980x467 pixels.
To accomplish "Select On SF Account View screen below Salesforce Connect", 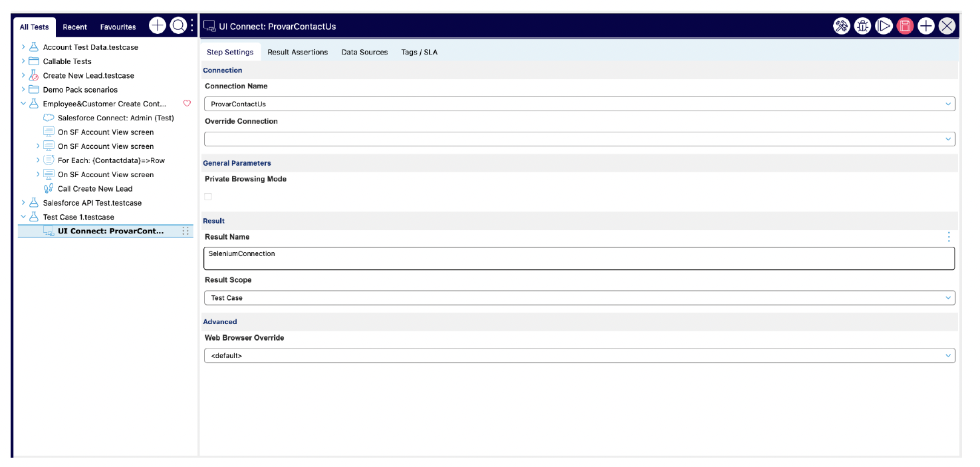I will [x=106, y=132].
